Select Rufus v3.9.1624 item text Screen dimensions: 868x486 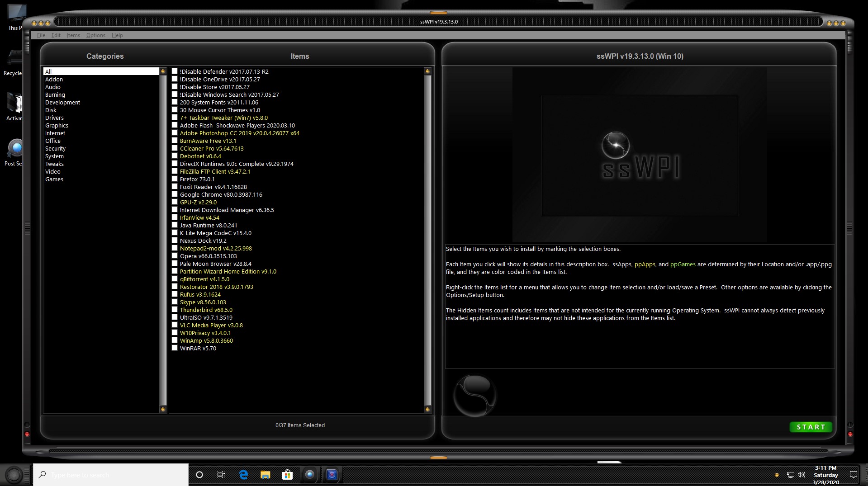tap(200, 294)
